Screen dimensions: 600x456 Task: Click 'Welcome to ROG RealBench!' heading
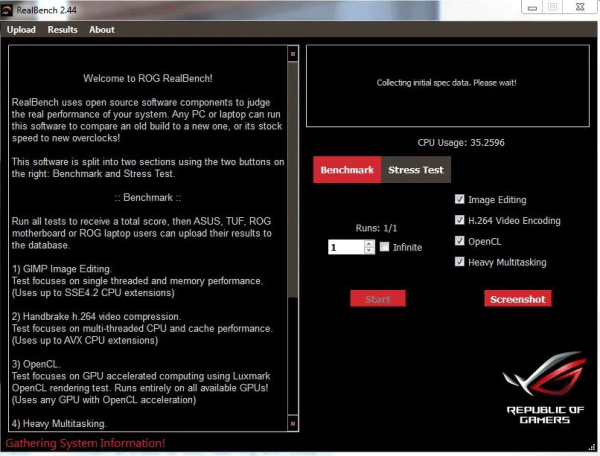pos(148,78)
